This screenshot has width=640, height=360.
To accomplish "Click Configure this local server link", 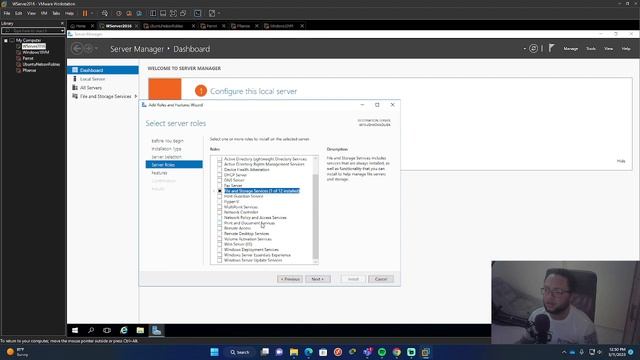I will click(x=253, y=91).
